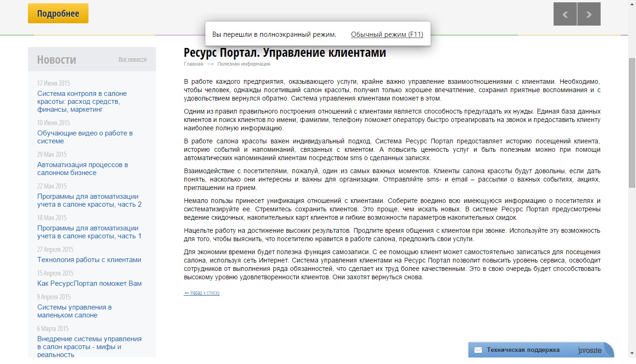This screenshot has height=364, width=636.
Task: Click the date 10 Июня 2015
Action: (x=54, y=123)
